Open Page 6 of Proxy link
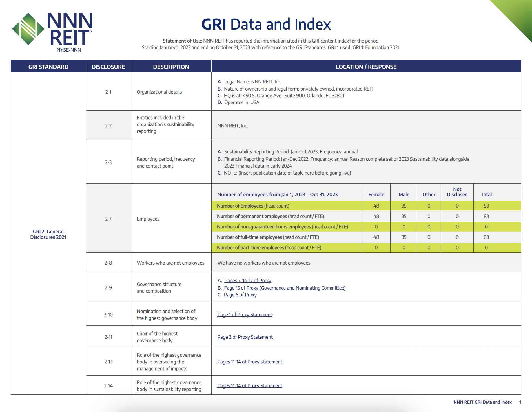532x412 pixels. [x=240, y=295]
